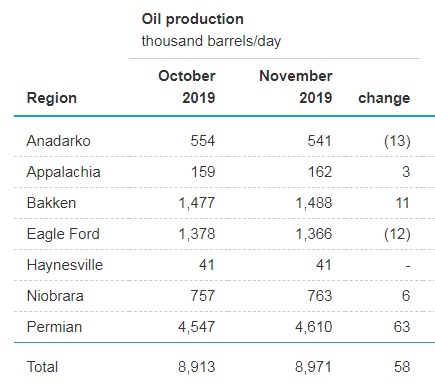Select the Haynesville region label
Screen dimensions: 435x386
click(x=65, y=265)
